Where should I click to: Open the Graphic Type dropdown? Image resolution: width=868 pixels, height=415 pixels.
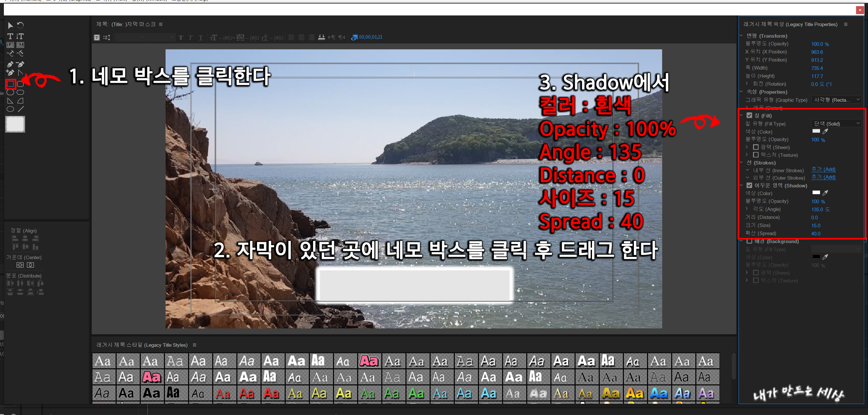837,100
